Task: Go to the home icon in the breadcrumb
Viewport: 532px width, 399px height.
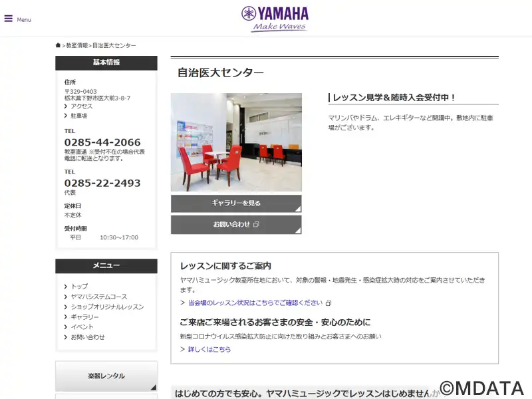Action: (x=58, y=45)
